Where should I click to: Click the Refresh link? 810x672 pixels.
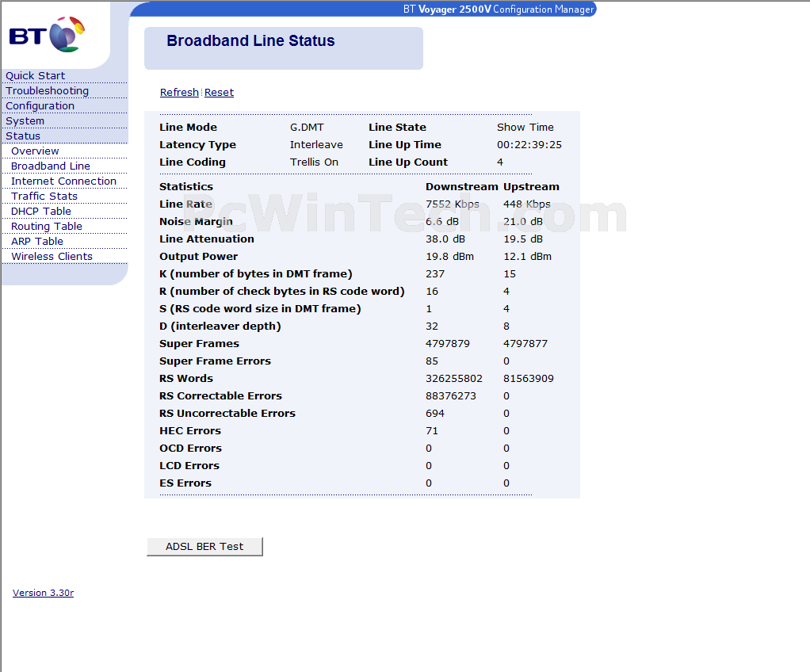179,93
